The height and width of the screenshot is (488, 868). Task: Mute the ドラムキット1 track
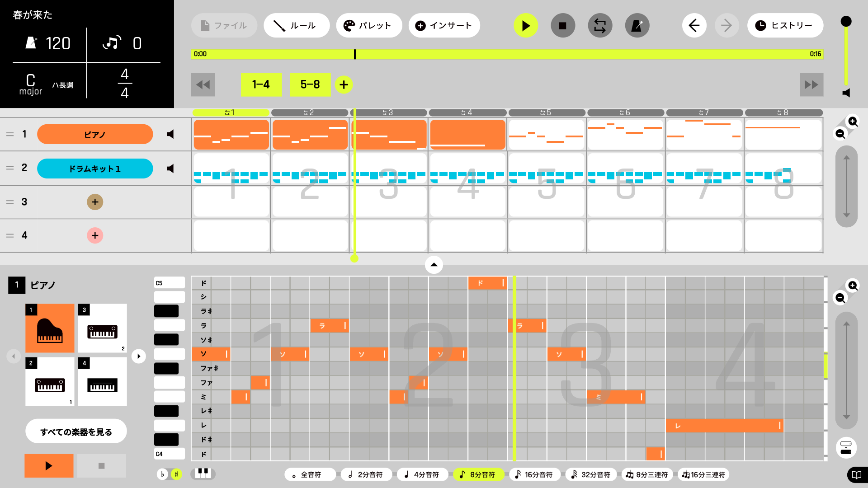coord(170,169)
